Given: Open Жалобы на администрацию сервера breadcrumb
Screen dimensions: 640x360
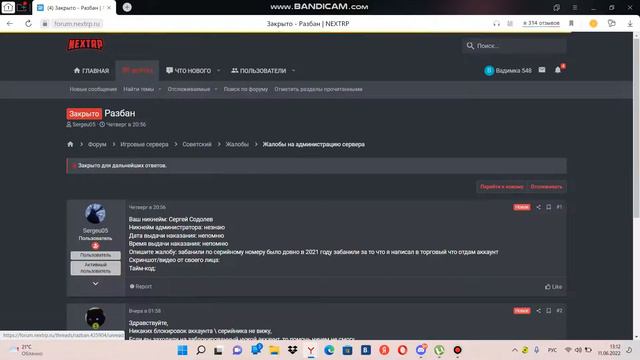Looking at the screenshot, I should pos(313,144).
